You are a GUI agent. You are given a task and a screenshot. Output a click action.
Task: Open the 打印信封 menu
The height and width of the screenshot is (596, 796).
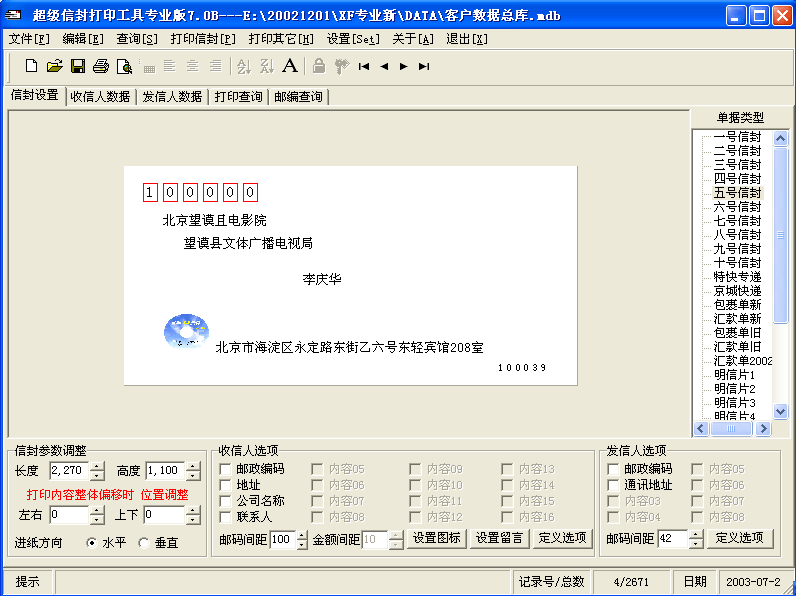tap(203, 39)
